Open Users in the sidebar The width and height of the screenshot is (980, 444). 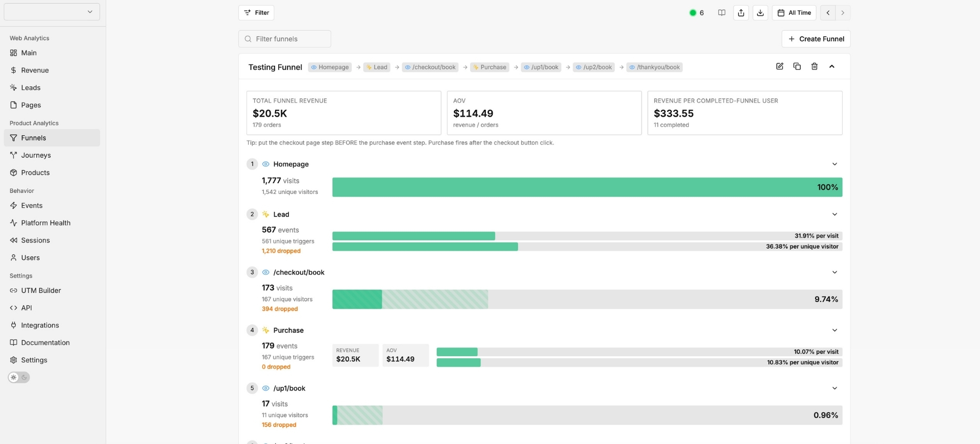[x=52, y=257]
